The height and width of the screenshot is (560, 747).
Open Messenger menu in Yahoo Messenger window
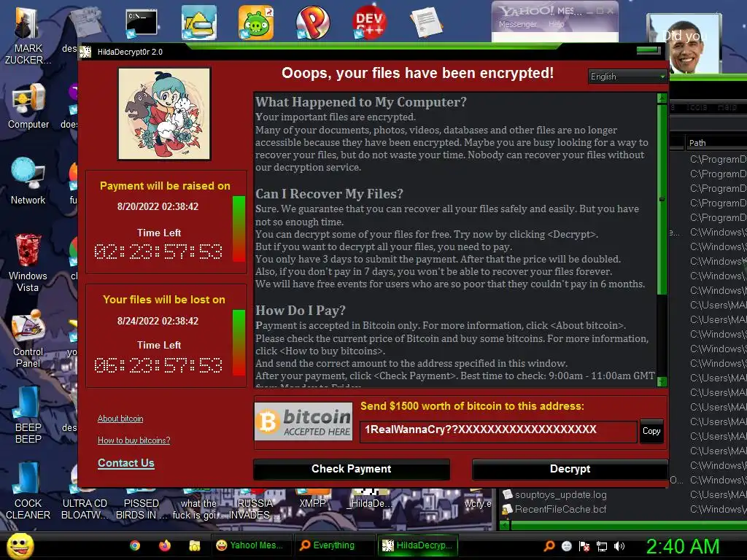tap(517, 24)
